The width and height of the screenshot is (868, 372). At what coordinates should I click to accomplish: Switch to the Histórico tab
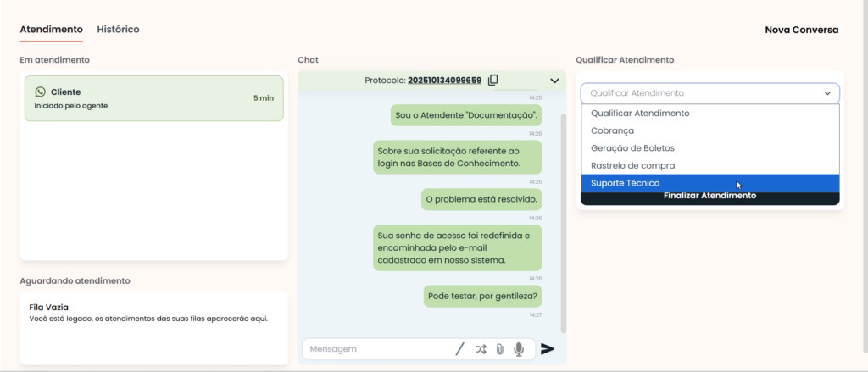(118, 30)
